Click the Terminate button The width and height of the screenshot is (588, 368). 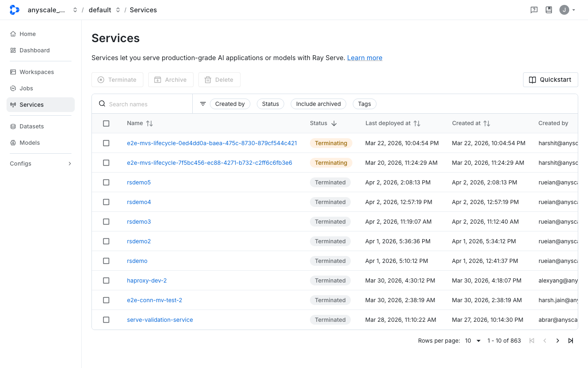click(x=117, y=80)
